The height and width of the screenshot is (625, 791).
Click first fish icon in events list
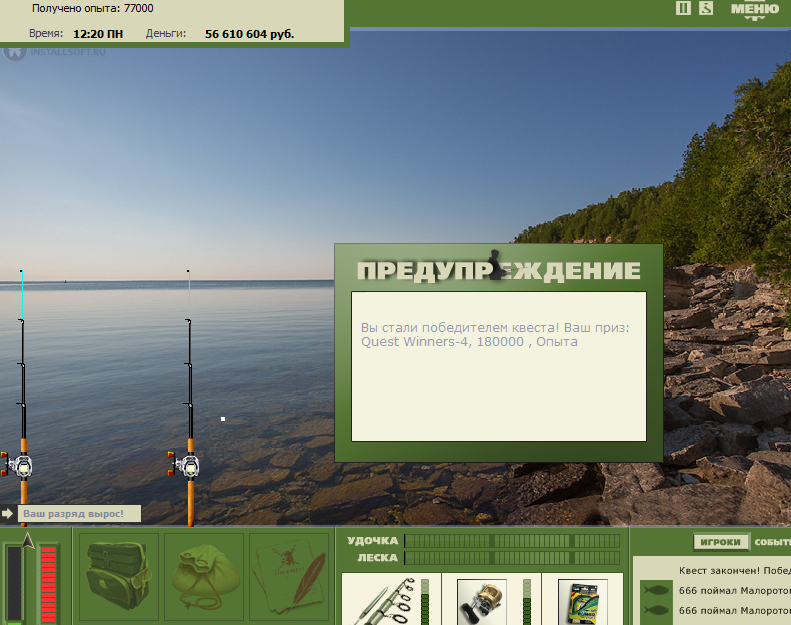(x=656, y=590)
